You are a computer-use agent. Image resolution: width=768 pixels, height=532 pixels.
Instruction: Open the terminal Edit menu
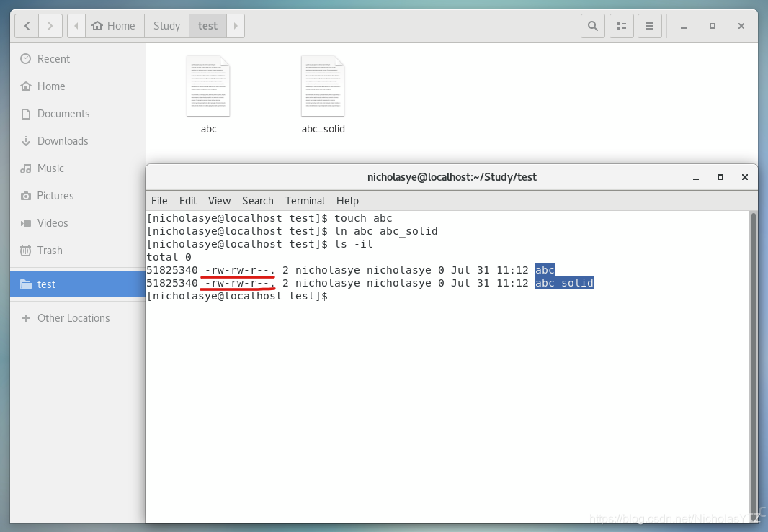(187, 201)
